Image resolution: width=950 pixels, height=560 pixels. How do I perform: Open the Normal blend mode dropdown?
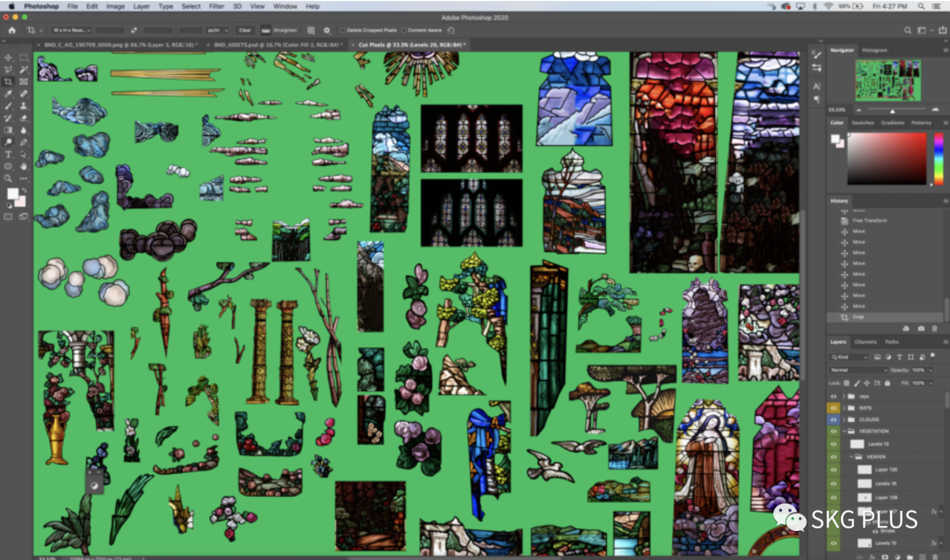[858, 370]
